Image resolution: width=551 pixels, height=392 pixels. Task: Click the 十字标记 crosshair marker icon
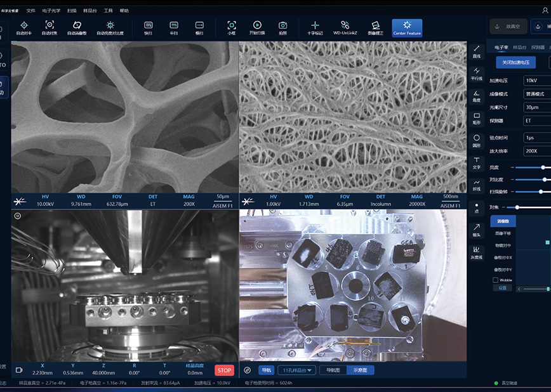[315, 25]
